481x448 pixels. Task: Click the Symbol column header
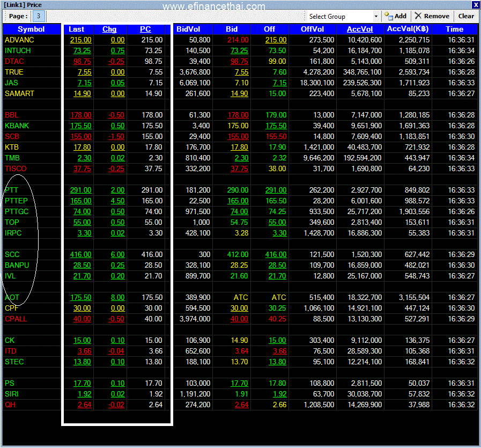tap(31, 29)
